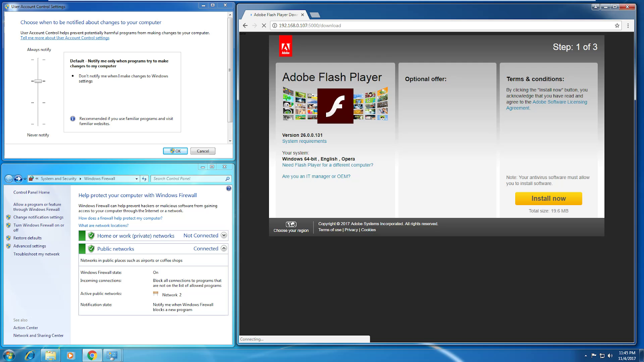Click the UAC settings scrollbar down arrow
The height and width of the screenshot is (362, 644).
tap(230, 141)
